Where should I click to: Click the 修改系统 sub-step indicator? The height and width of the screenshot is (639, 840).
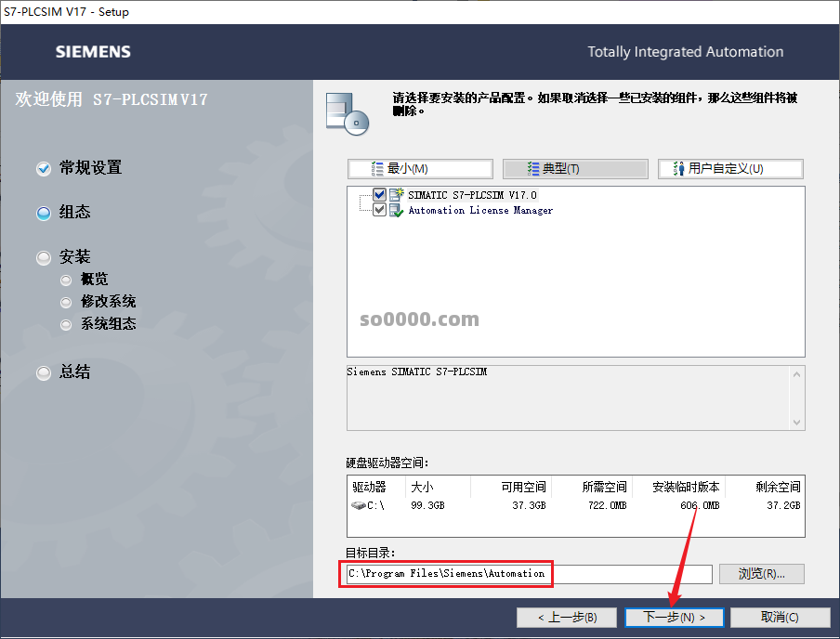66,303
